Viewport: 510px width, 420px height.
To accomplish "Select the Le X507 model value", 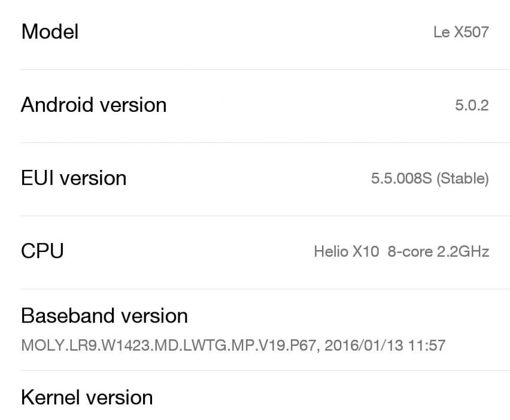I will 460,32.
